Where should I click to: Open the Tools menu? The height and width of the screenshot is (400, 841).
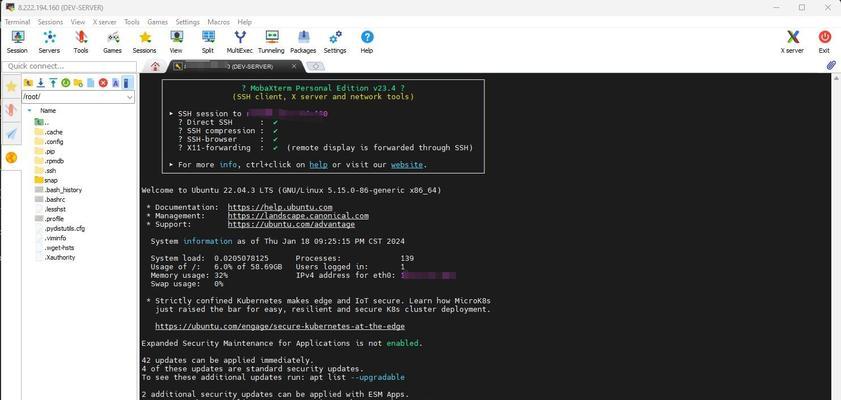point(132,22)
